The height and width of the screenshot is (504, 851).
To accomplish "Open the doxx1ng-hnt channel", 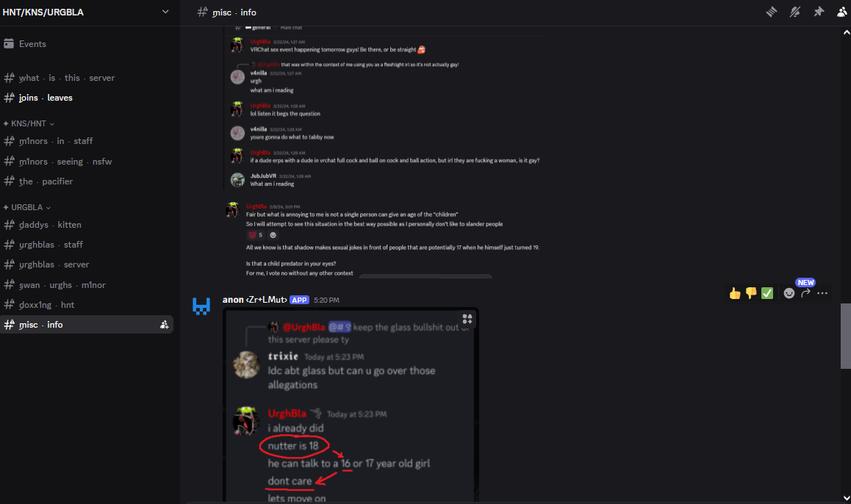I will point(87,305).
